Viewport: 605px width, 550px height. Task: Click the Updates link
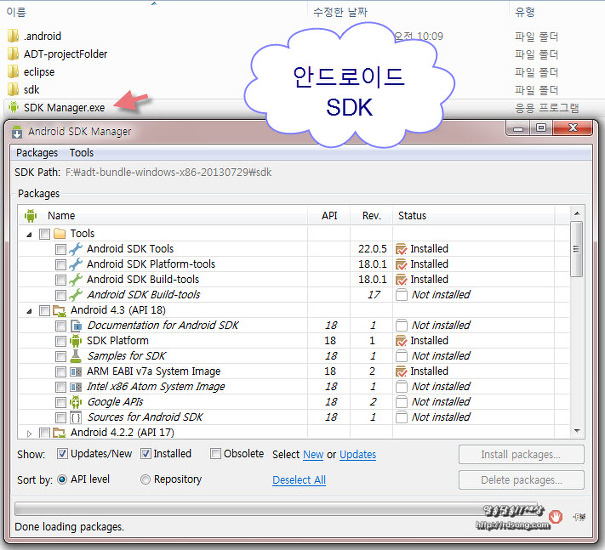pyautogui.click(x=358, y=454)
